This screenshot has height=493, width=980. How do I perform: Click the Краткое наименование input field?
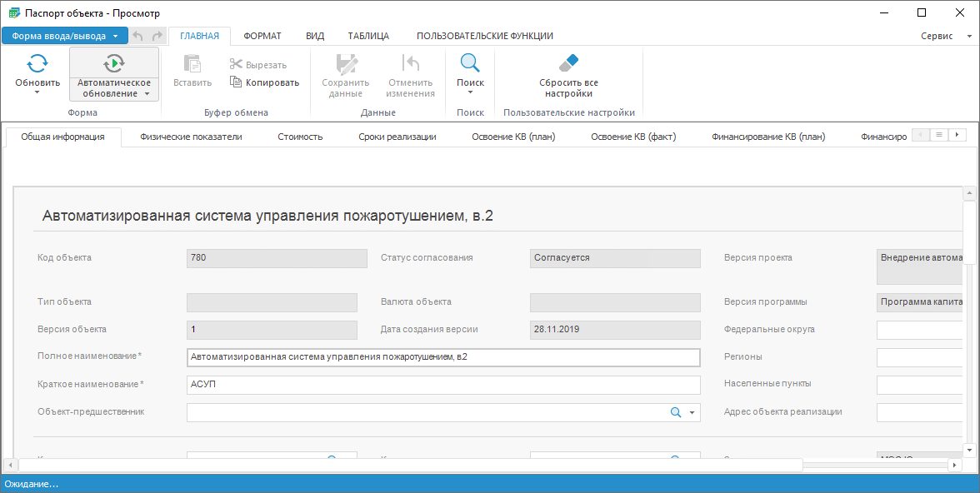tap(443, 385)
